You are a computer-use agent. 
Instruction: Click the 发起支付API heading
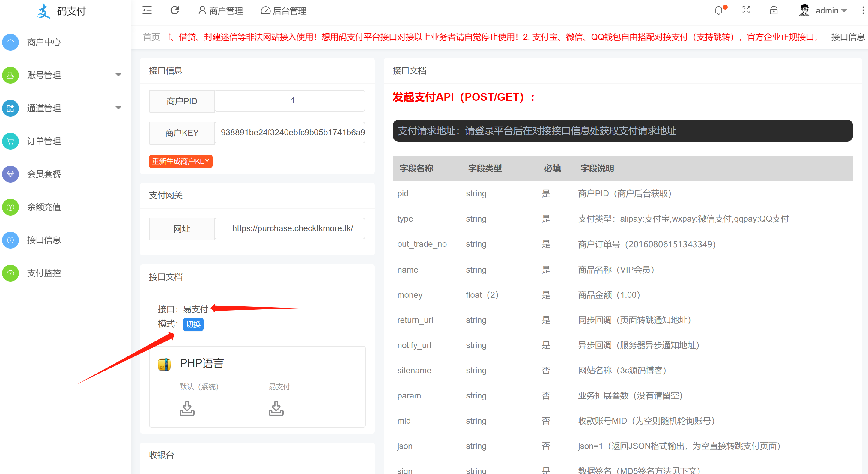[x=464, y=97]
